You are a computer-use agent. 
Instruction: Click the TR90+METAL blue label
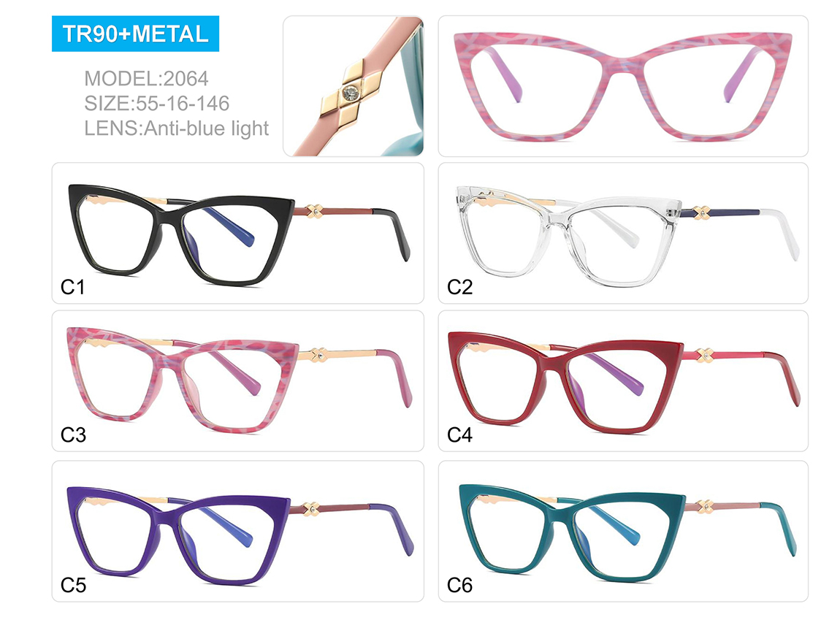pyautogui.click(x=135, y=34)
